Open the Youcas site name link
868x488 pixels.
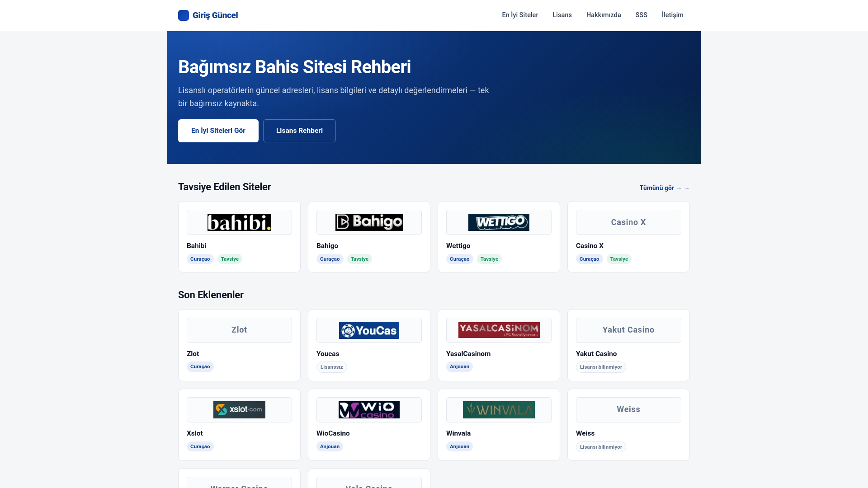point(328,354)
